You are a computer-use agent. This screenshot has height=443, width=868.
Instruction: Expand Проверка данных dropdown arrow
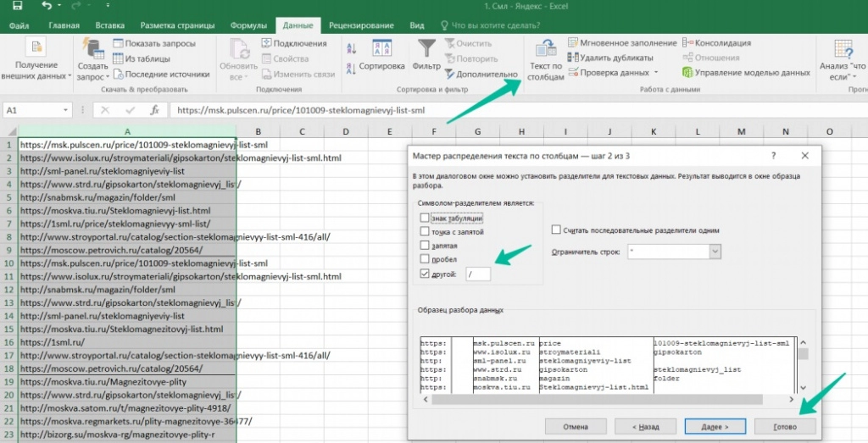[x=657, y=73]
